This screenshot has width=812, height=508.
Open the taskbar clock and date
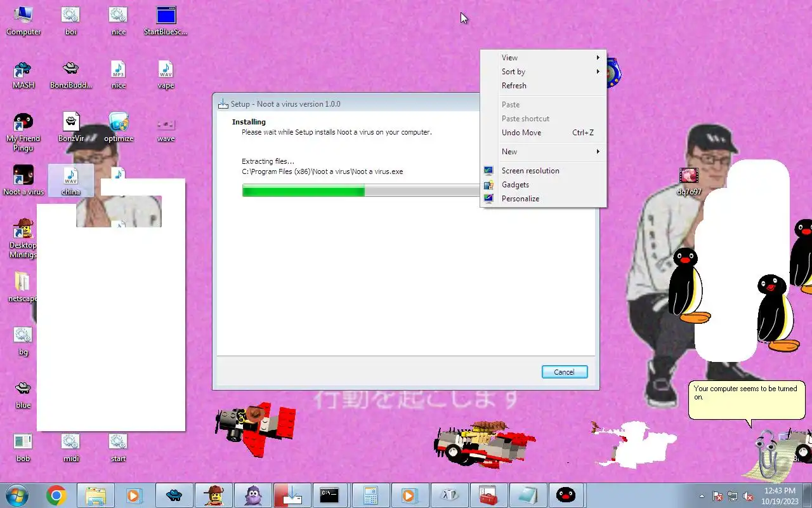click(x=781, y=496)
